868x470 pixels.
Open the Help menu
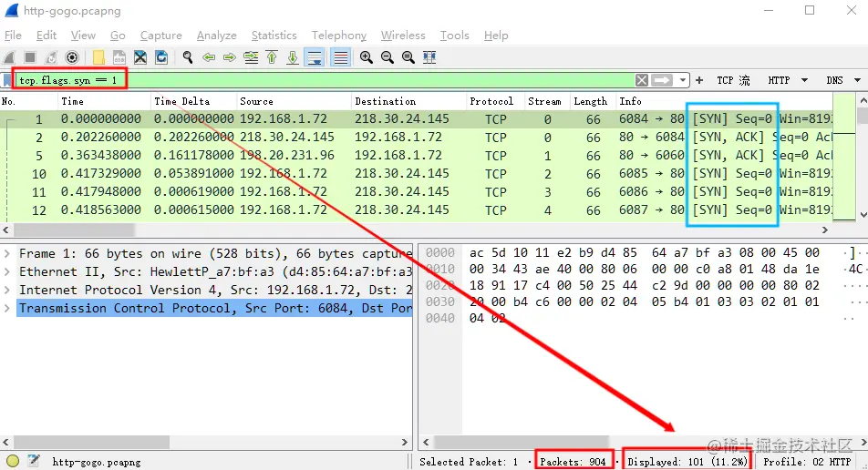(x=496, y=36)
